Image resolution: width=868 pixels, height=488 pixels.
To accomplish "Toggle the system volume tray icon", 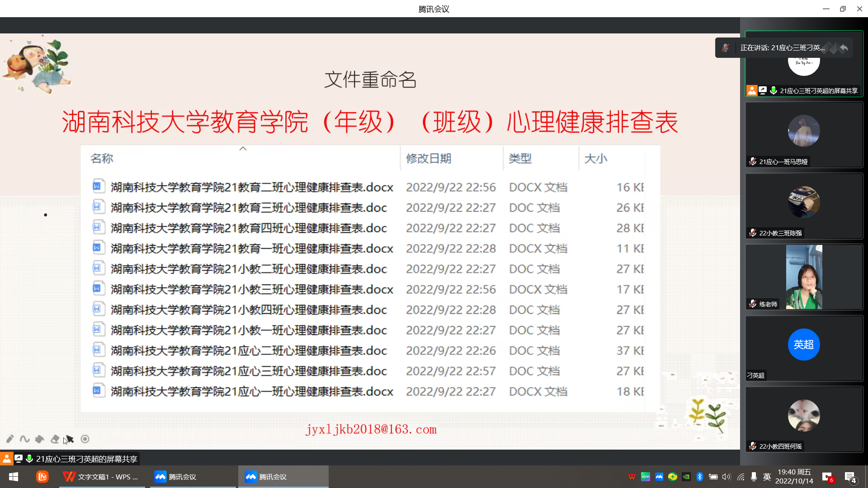I will pos(726,477).
